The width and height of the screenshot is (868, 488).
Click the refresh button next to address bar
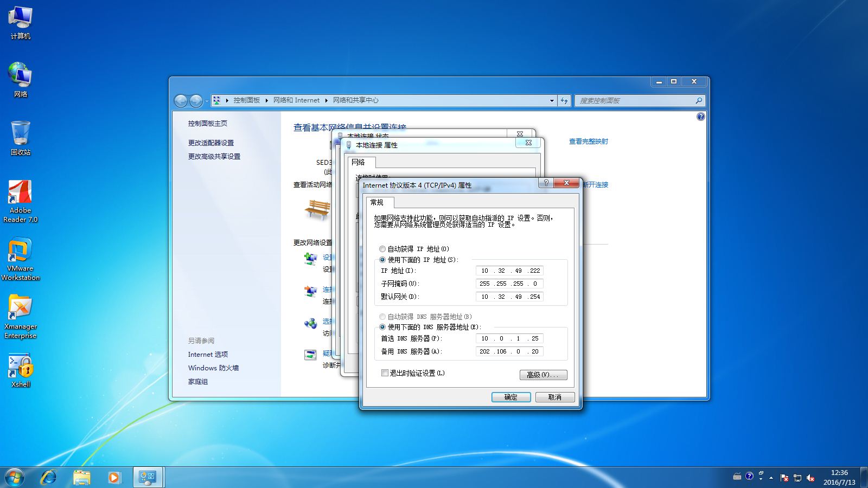[564, 100]
